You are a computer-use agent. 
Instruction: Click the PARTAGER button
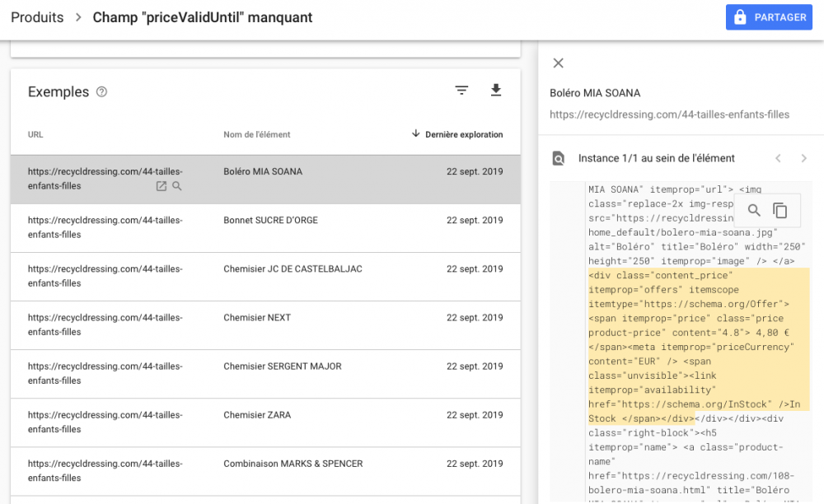tap(769, 17)
